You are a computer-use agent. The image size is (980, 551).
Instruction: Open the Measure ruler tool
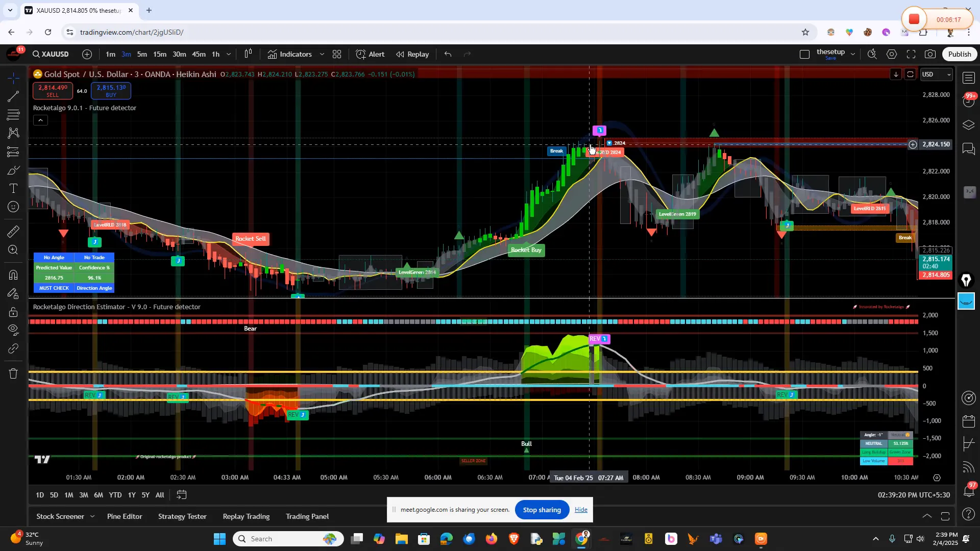click(x=13, y=231)
